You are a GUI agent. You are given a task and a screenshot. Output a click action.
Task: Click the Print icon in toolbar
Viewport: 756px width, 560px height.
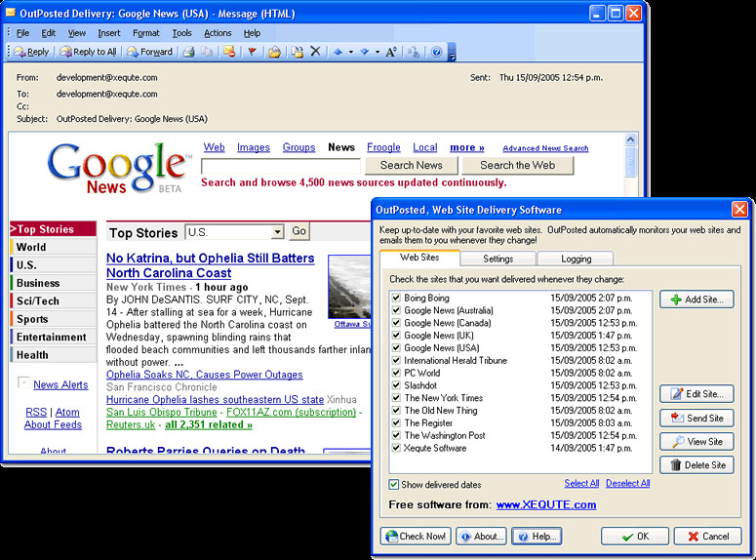[x=189, y=52]
